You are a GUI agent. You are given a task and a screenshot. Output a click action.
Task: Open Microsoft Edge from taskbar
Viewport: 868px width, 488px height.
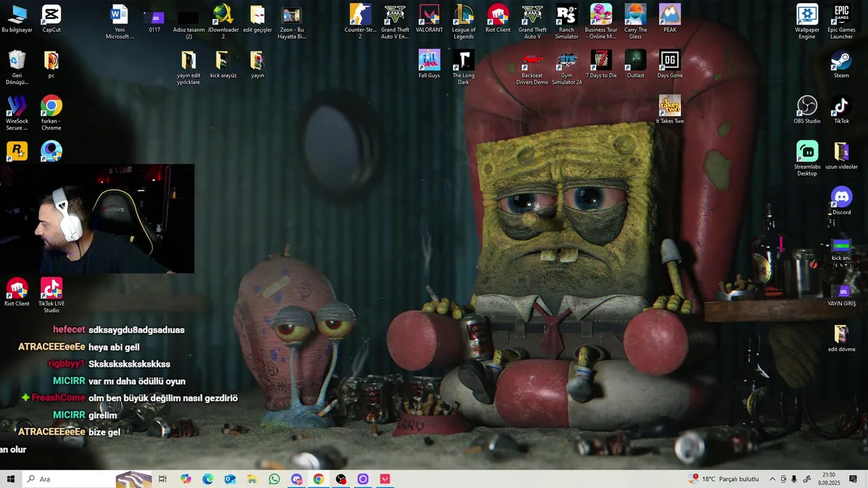pos(208,479)
